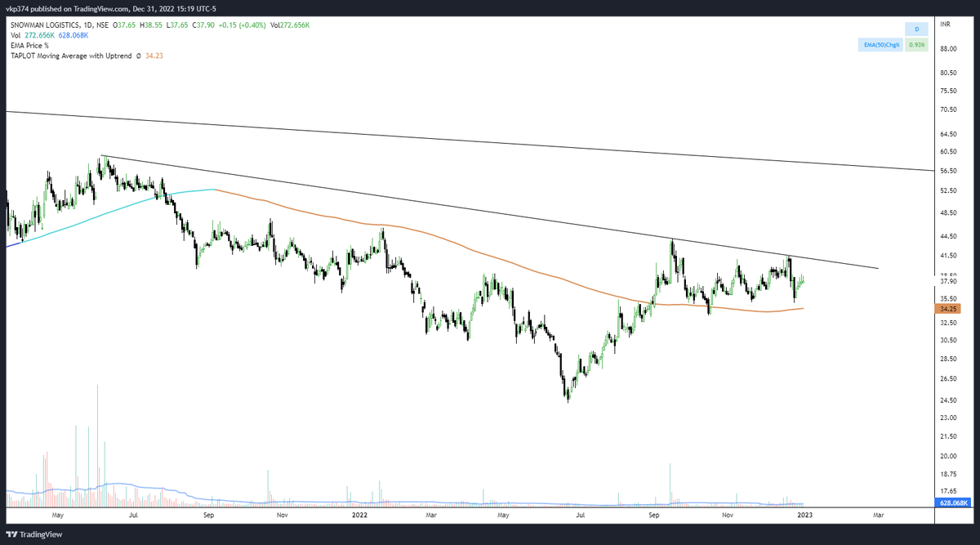Click the 2022 label on time axis
Screen dimensions: 980x545
(358, 516)
